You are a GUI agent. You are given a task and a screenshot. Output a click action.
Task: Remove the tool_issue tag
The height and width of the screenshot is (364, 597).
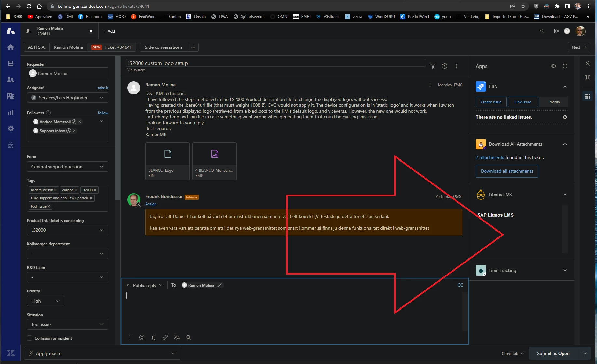coord(49,206)
